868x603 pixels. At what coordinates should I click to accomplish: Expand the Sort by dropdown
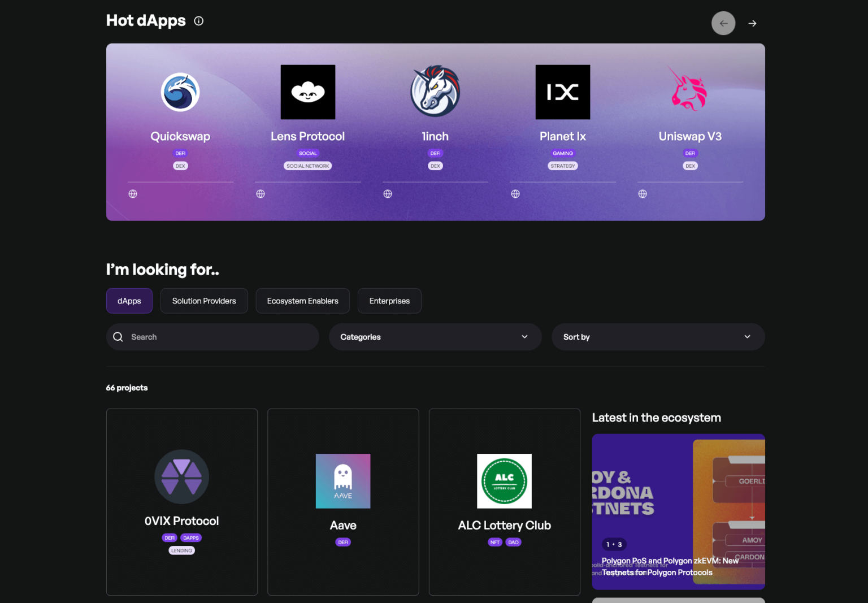click(657, 337)
